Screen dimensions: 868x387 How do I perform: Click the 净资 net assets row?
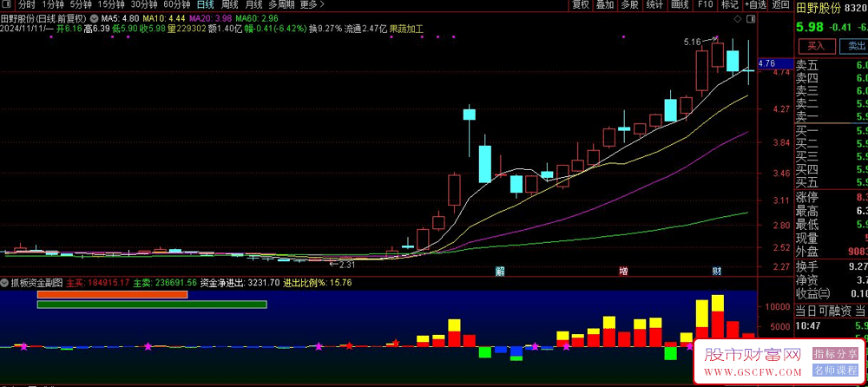(832, 280)
